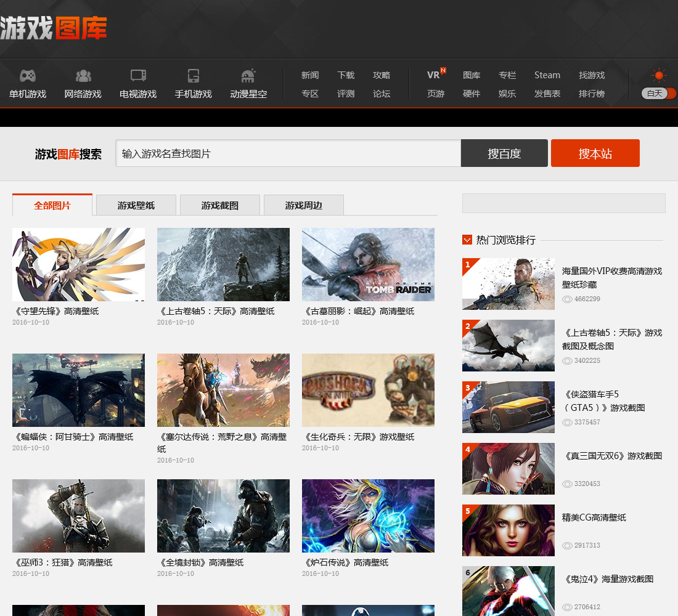Go to the 专区 section
The height and width of the screenshot is (616, 678).
pos(310,94)
